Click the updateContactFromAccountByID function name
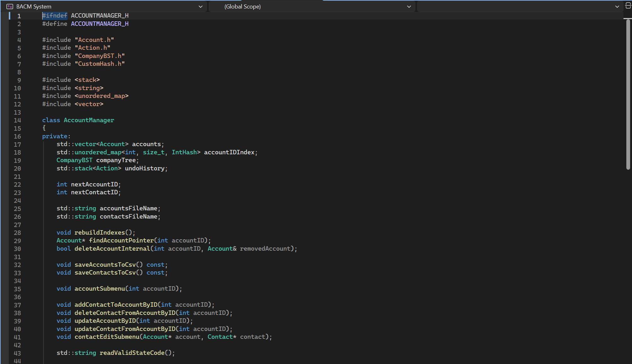The height and width of the screenshot is (364, 632). coord(125,329)
